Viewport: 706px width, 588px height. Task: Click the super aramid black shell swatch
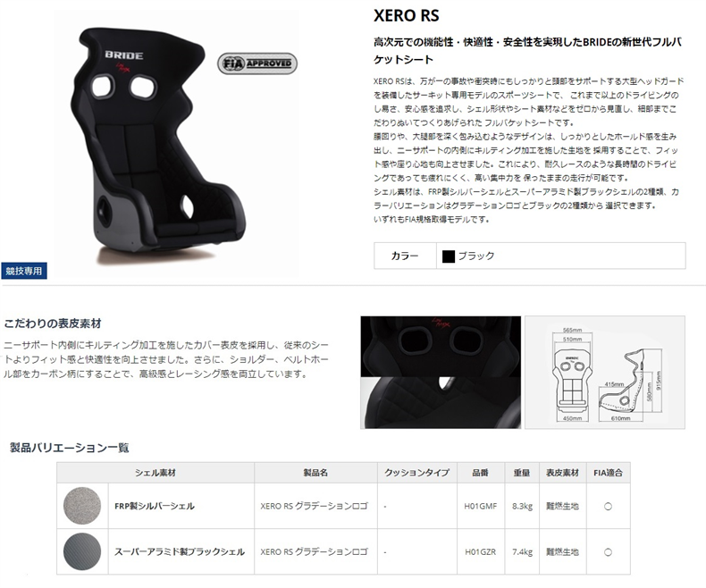click(x=82, y=551)
